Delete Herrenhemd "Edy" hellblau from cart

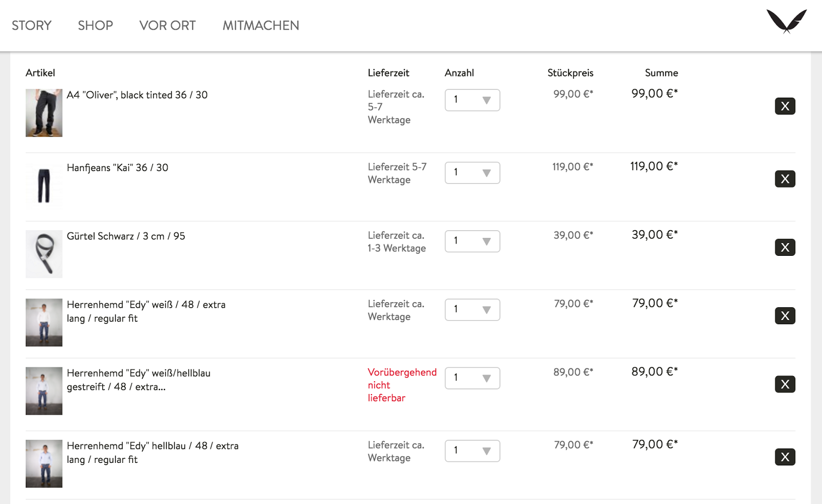pyautogui.click(x=785, y=457)
